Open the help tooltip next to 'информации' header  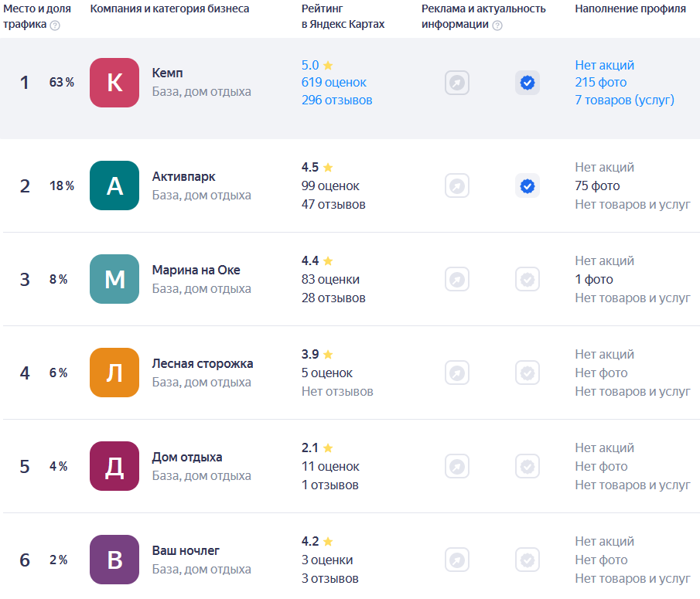(x=497, y=26)
